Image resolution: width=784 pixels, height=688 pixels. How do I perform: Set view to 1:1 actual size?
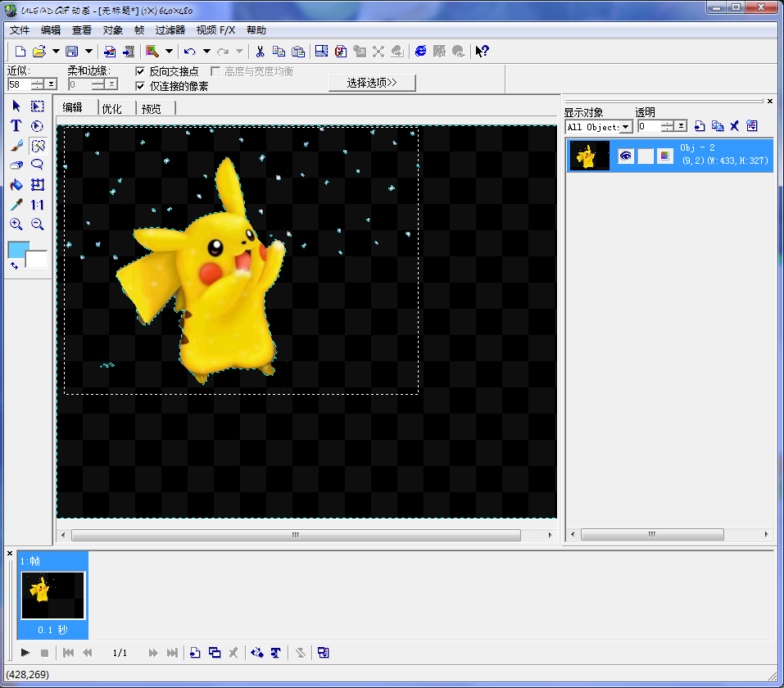(x=38, y=205)
